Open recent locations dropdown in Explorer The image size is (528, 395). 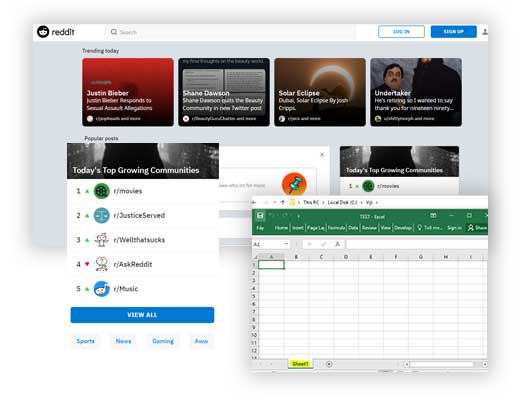coord(275,202)
